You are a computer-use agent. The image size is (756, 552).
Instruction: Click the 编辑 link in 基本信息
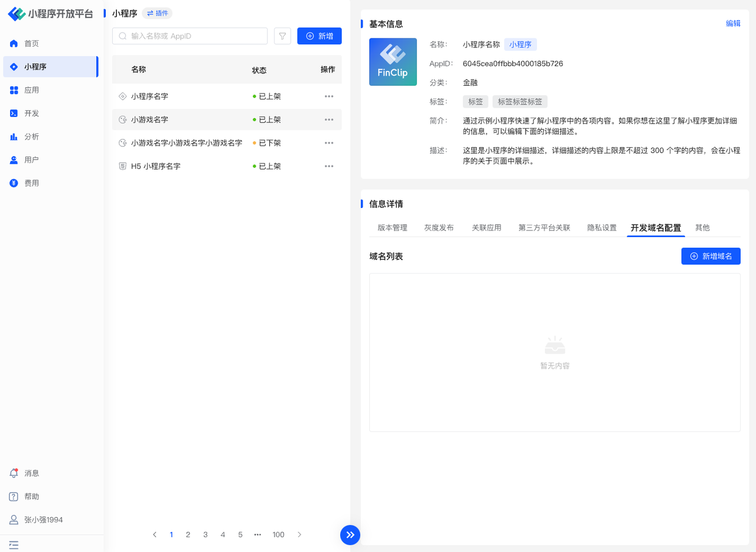point(733,24)
